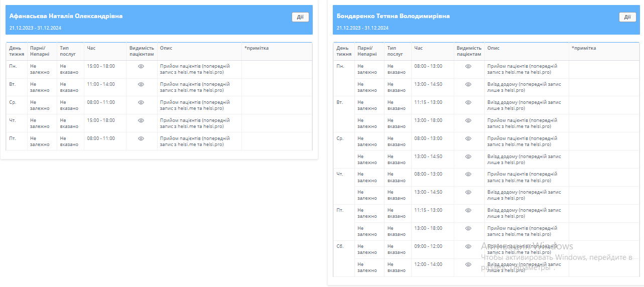Toggle visibility eye for Афанасьєва Monday 15:00 - 18:00
Viewport: 644px width, 287px height.
tap(141, 66)
